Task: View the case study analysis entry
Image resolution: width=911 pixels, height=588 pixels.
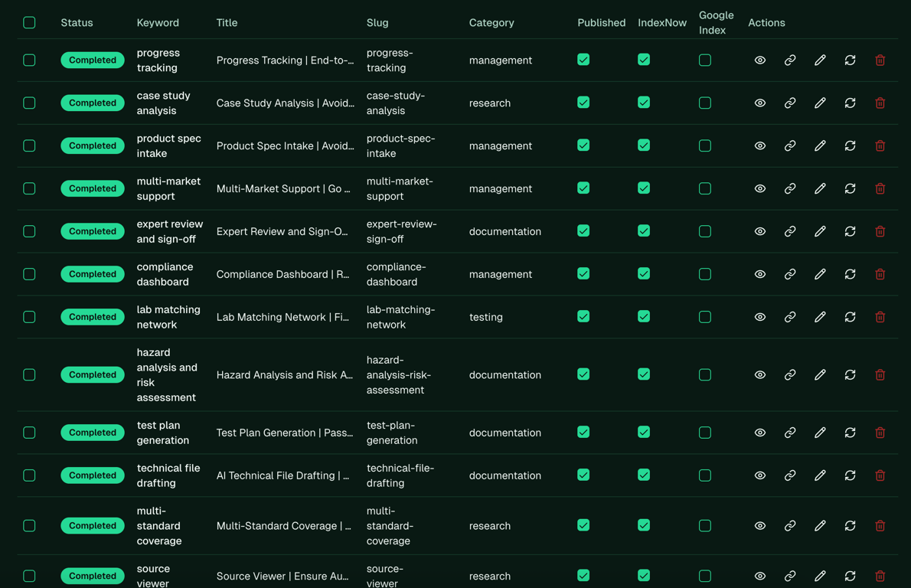Action: point(759,103)
